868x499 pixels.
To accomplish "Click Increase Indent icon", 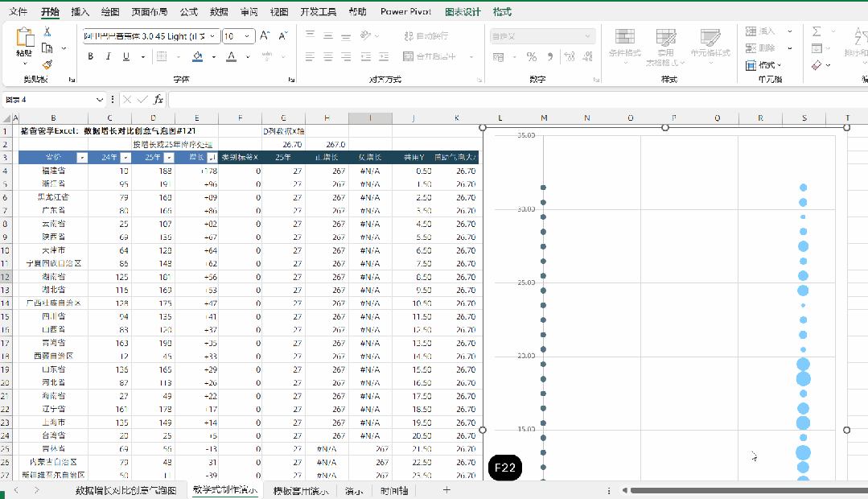I will (x=384, y=56).
